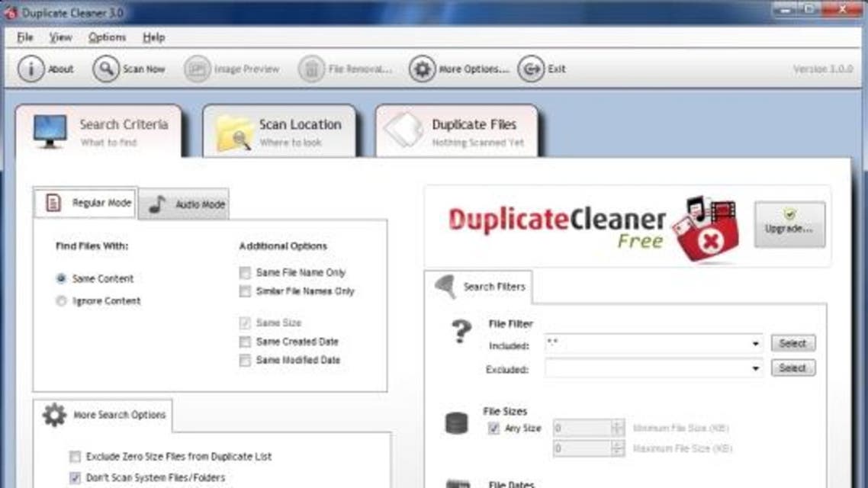Switch to the Scan Location tab
The height and width of the screenshot is (488, 868).
tap(280, 131)
